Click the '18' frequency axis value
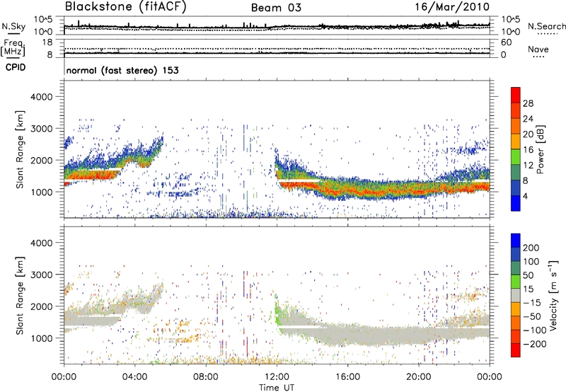 click(47, 42)
